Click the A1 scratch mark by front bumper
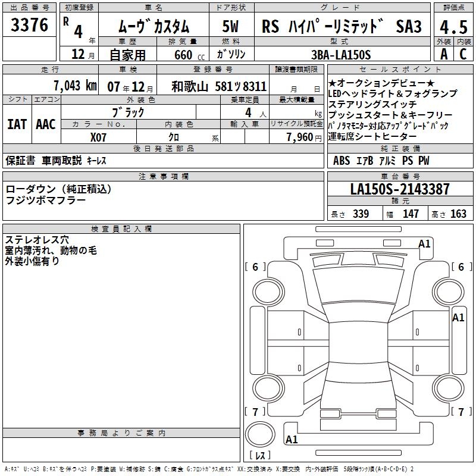Screen dimensions: 476x476 pos(424,243)
